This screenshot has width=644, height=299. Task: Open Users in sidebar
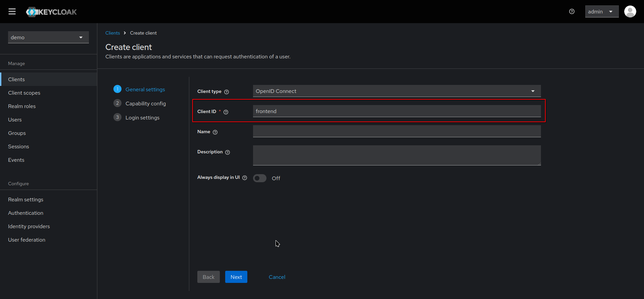coord(49,119)
